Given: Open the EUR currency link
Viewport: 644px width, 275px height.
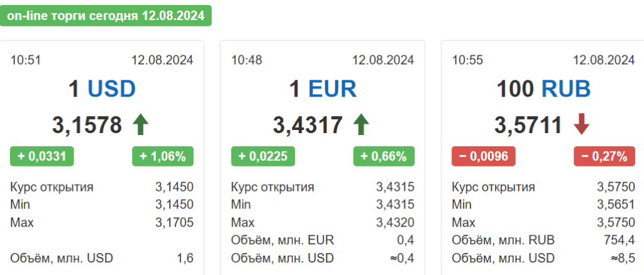Looking at the screenshot, I should click(x=333, y=89).
